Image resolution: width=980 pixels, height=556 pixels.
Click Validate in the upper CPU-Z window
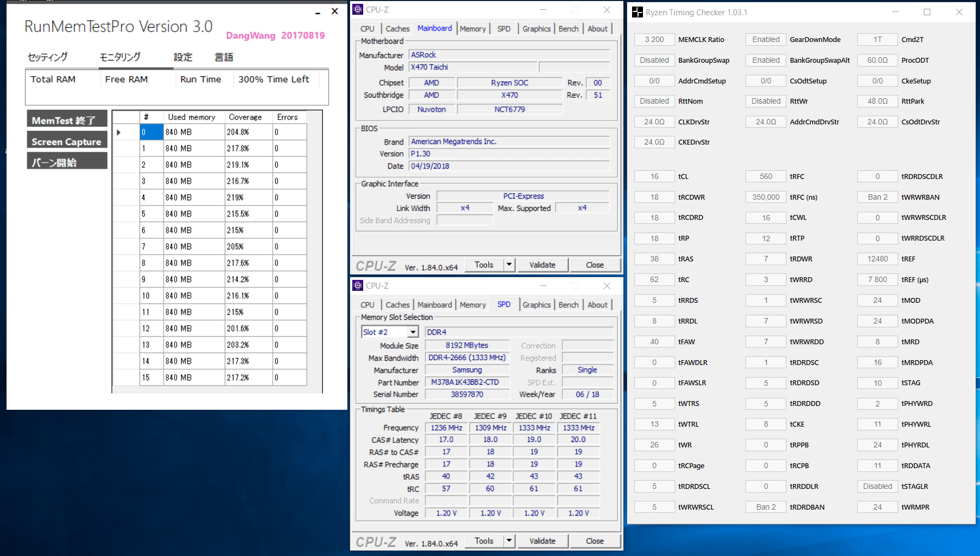[542, 265]
